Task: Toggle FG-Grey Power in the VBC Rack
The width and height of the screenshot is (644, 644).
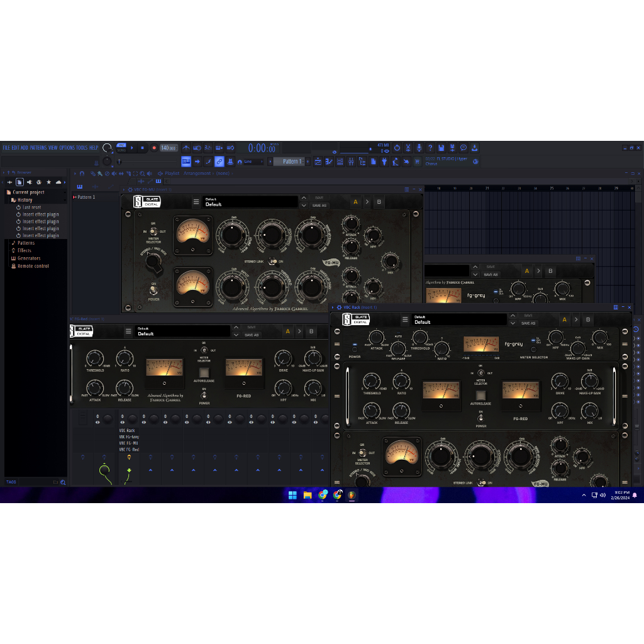Action: tap(355, 348)
